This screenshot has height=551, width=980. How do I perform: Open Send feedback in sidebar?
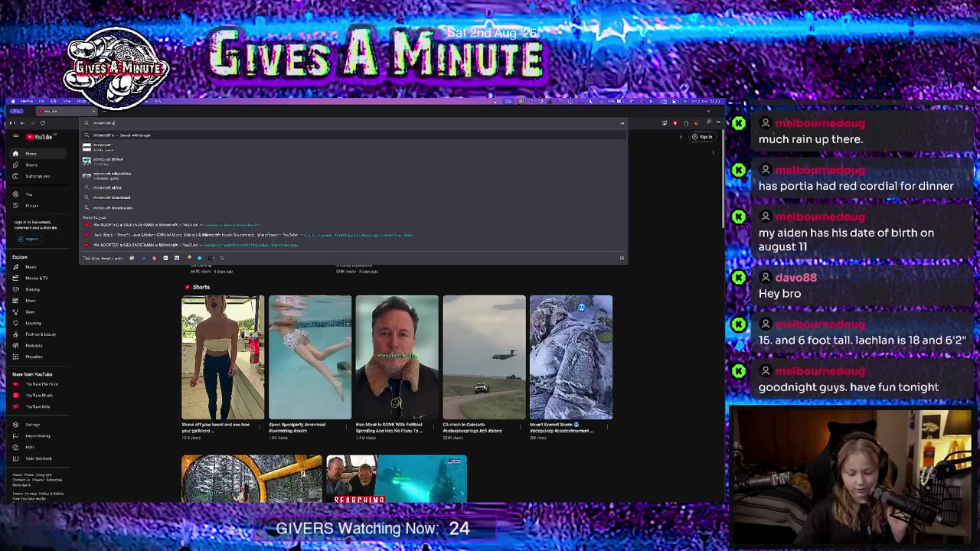pyautogui.click(x=38, y=458)
